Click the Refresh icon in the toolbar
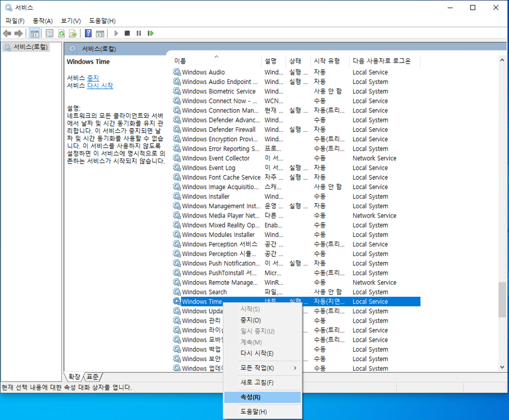The image size is (509, 420). click(61, 34)
